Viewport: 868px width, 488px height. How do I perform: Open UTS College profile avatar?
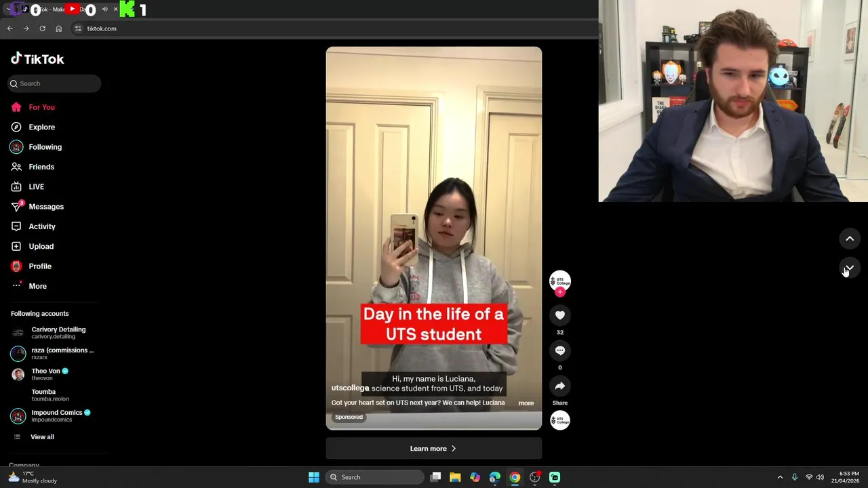tap(559, 281)
